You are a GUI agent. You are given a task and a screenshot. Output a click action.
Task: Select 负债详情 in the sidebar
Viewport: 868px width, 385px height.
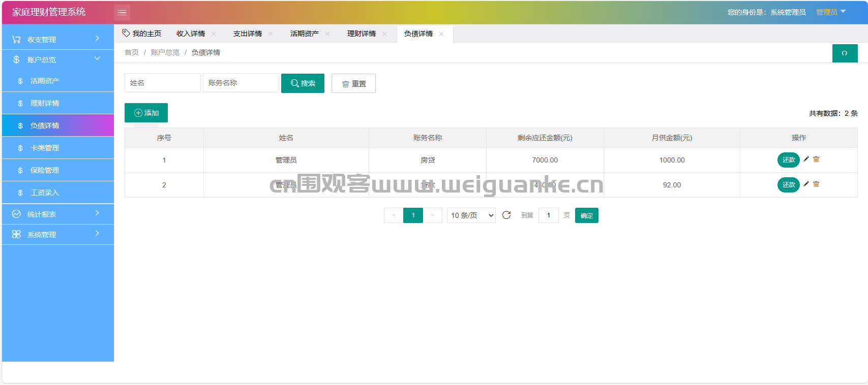click(x=58, y=125)
